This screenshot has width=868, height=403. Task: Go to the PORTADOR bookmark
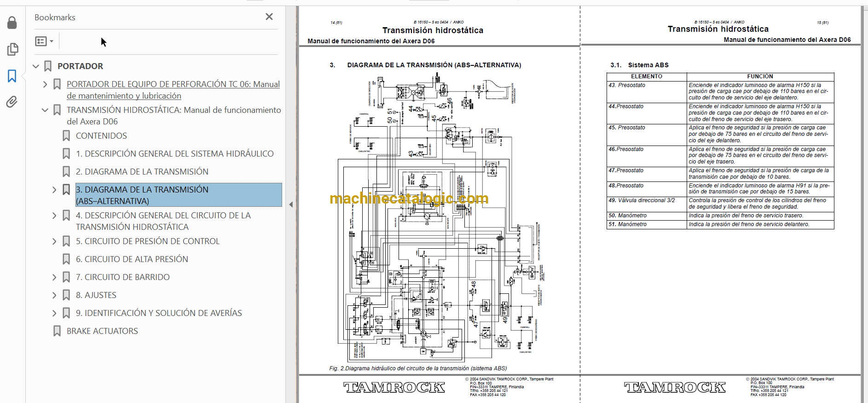click(80, 66)
